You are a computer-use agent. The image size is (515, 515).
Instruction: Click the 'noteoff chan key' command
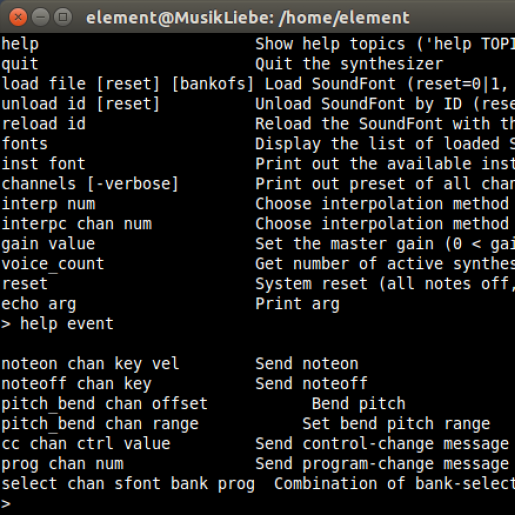pos(76,384)
